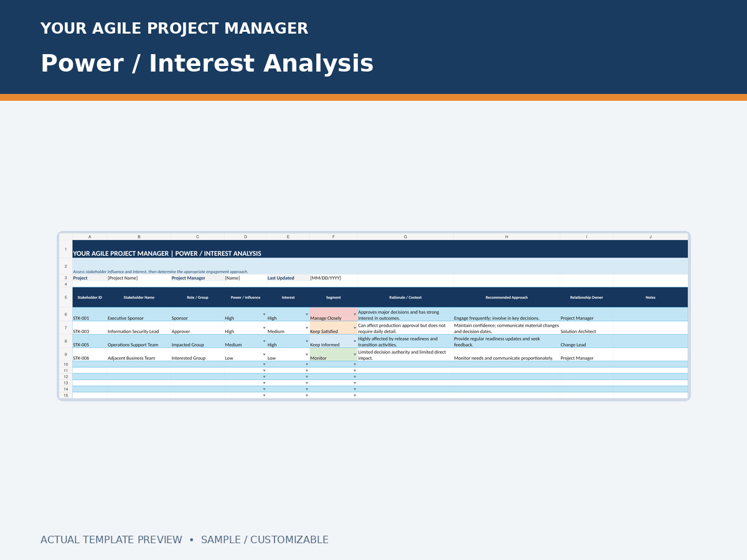Open Interest dropdown in row 12
This screenshot has width=747, height=560.
(307, 377)
